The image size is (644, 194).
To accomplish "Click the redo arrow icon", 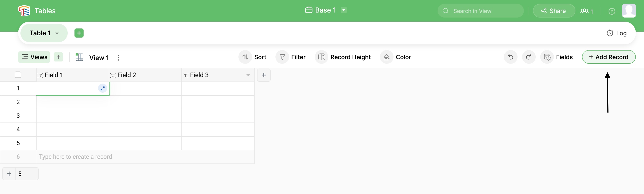I will [528, 57].
